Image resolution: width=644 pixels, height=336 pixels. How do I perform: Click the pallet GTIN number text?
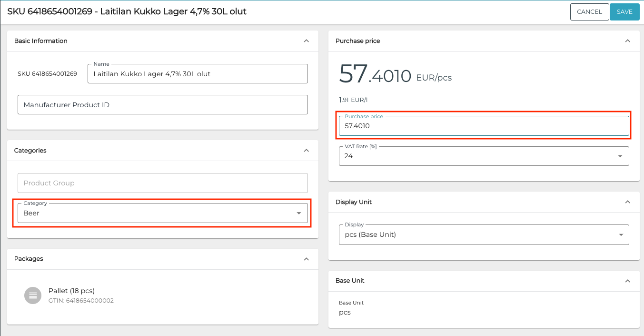(x=81, y=301)
